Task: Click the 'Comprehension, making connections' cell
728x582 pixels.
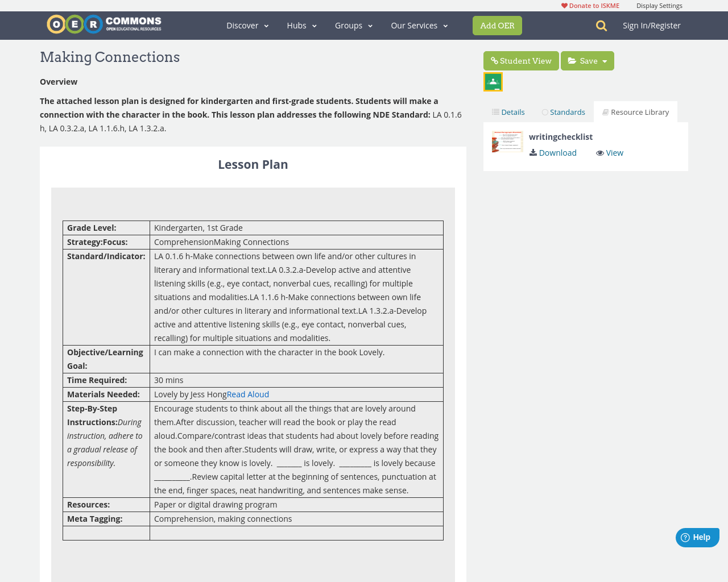Action: [x=296, y=519]
